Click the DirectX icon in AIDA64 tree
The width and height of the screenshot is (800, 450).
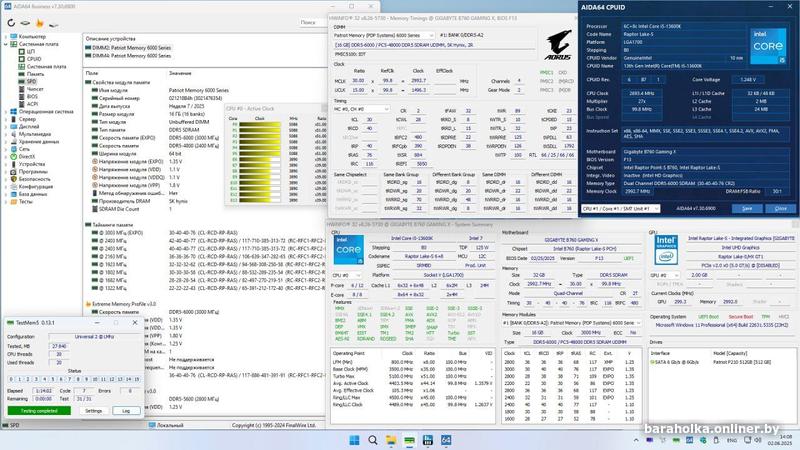pos(14,157)
